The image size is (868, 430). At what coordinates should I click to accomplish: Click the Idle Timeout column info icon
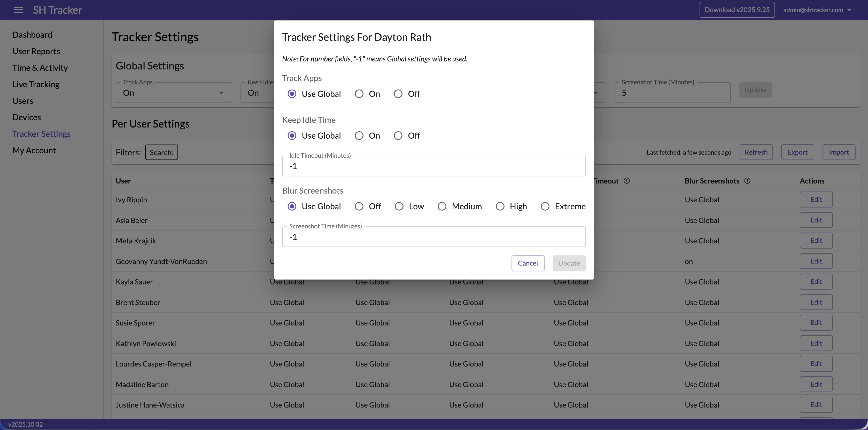pyautogui.click(x=626, y=181)
